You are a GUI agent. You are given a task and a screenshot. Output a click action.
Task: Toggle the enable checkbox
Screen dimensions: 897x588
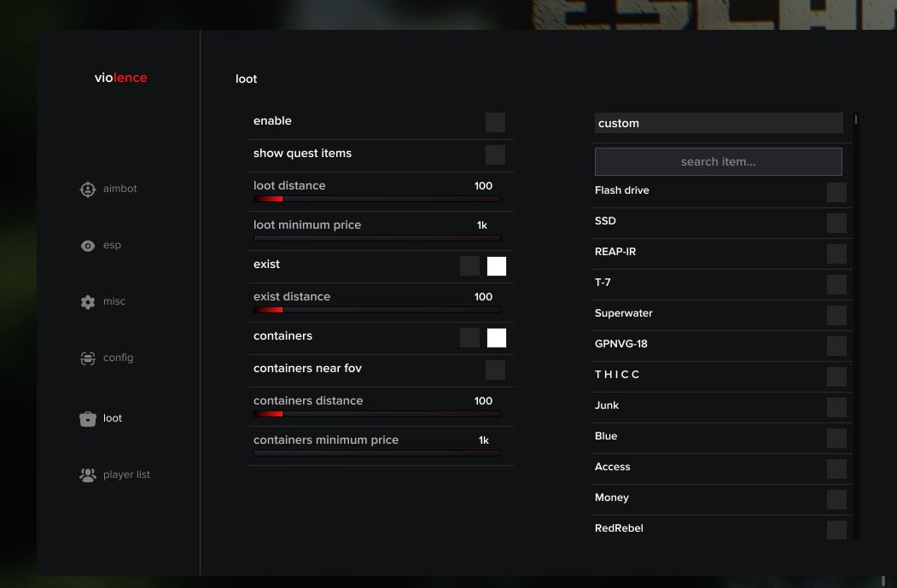(495, 122)
